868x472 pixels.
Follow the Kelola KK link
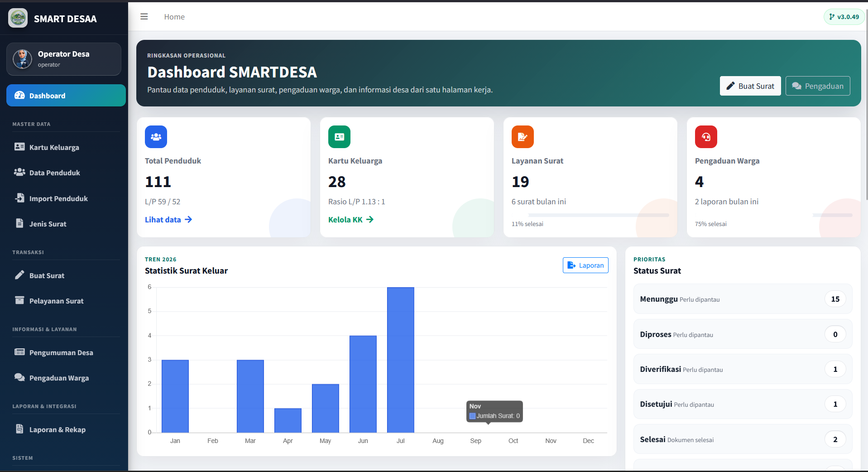pyautogui.click(x=351, y=220)
